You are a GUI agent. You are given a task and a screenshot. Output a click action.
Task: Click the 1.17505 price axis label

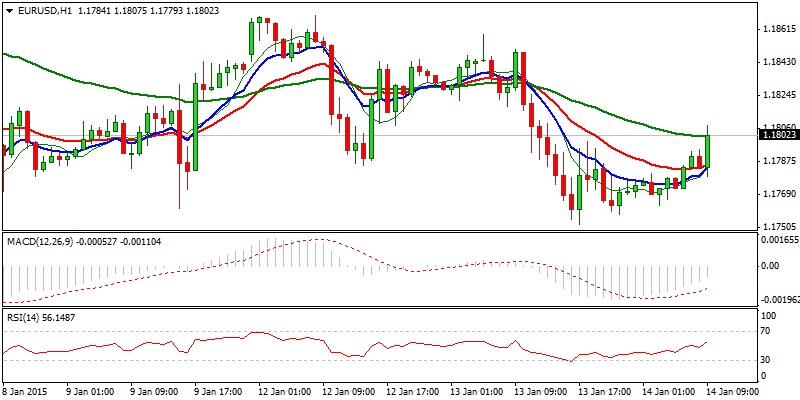[x=778, y=227]
